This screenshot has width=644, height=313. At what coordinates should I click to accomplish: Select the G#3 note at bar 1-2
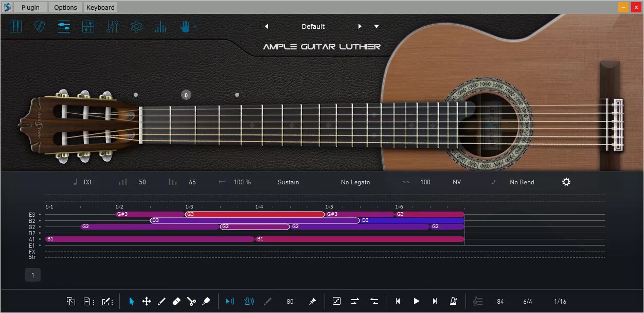click(x=150, y=214)
